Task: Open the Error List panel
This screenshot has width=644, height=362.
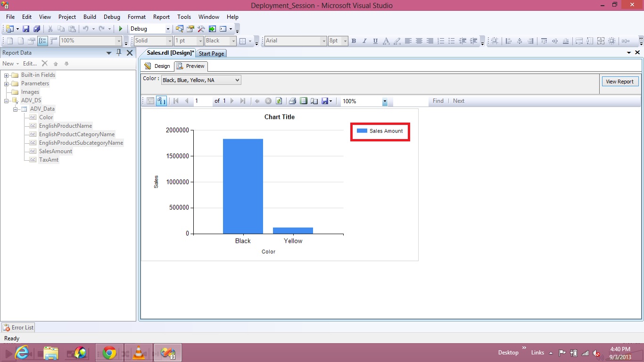Action: point(18,327)
